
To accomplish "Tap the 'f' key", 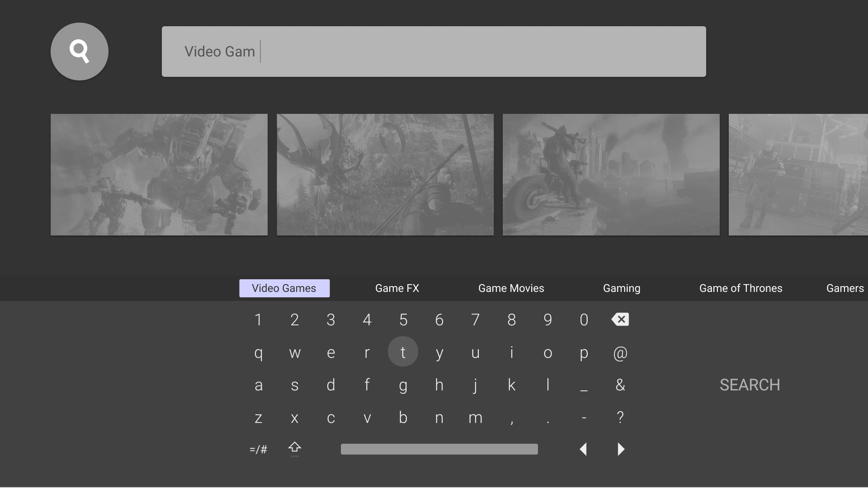I will (367, 385).
